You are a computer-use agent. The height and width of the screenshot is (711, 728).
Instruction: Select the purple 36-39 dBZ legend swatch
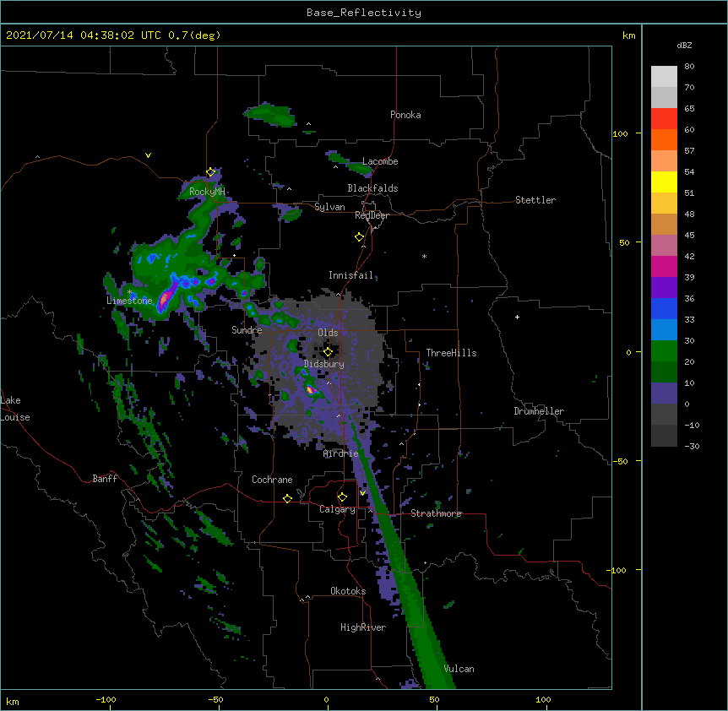pos(664,288)
